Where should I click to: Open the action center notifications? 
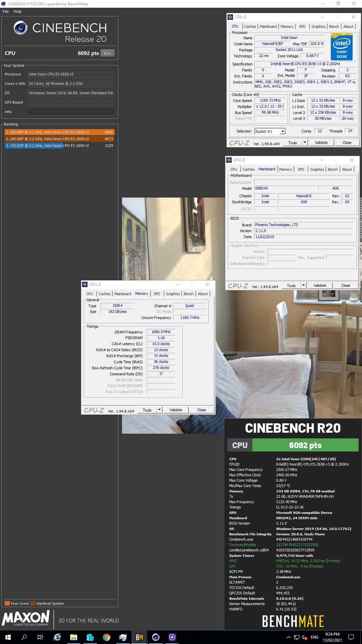(351, 637)
